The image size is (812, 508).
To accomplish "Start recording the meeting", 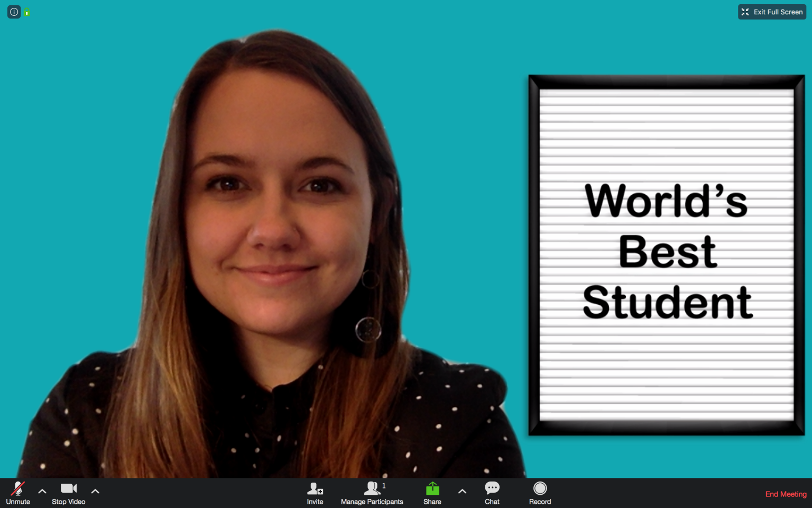I will [540, 488].
